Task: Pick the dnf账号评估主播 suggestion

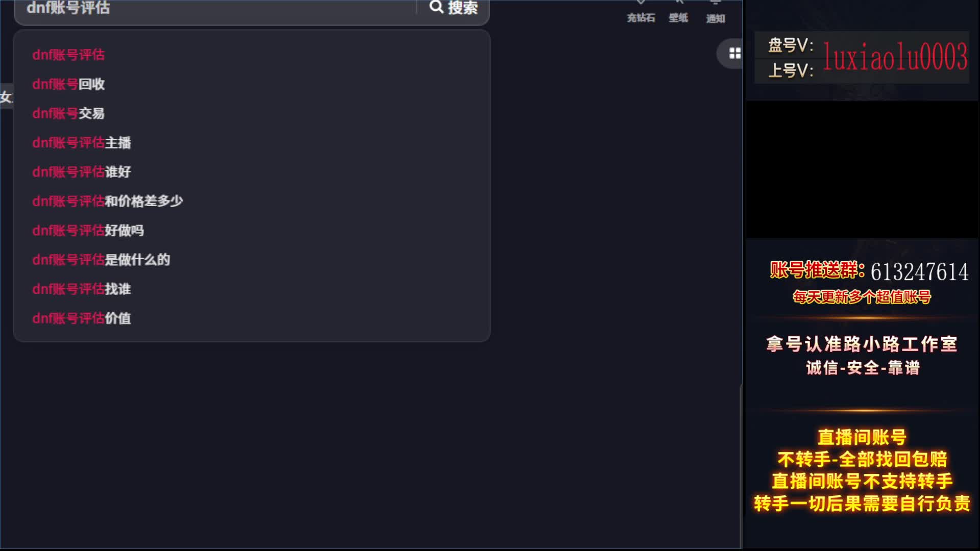Action: point(82,143)
